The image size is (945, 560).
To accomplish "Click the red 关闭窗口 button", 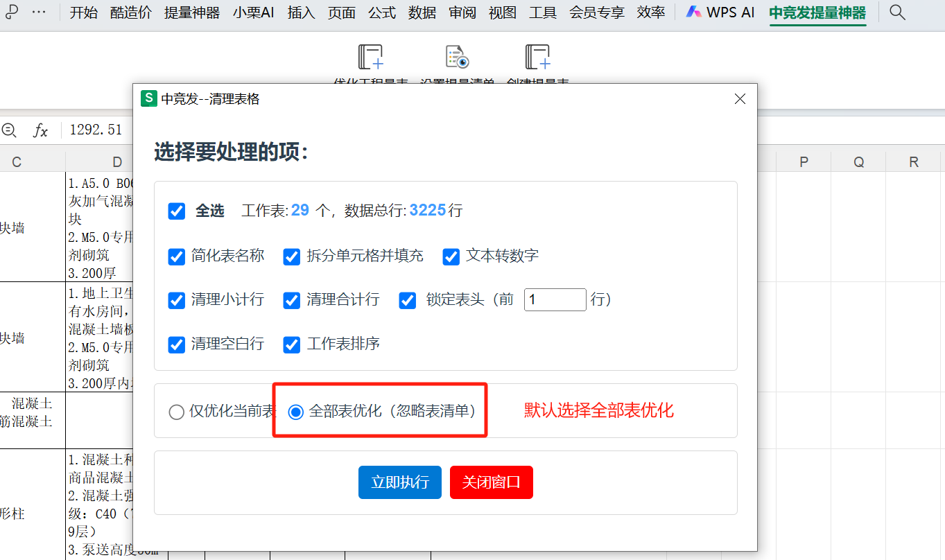I will 492,482.
